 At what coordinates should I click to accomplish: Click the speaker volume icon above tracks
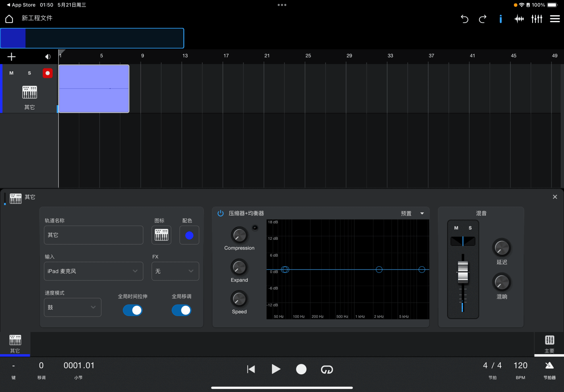48,57
